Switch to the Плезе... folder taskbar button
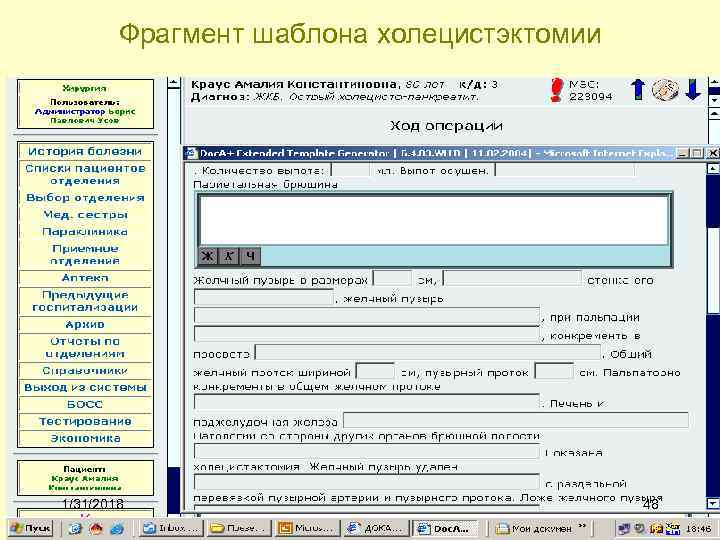720x540 pixels. click(238, 528)
